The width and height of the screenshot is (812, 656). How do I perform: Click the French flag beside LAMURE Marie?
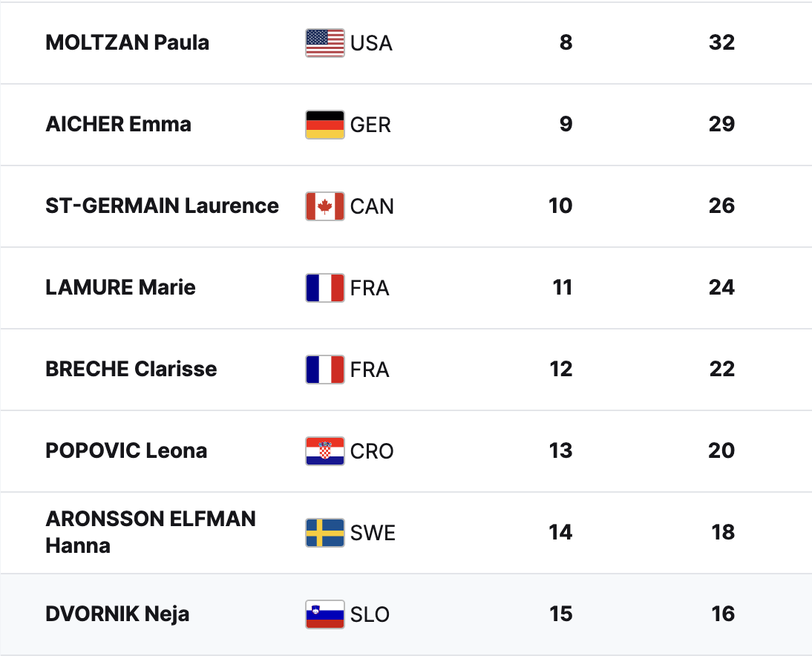coord(324,288)
